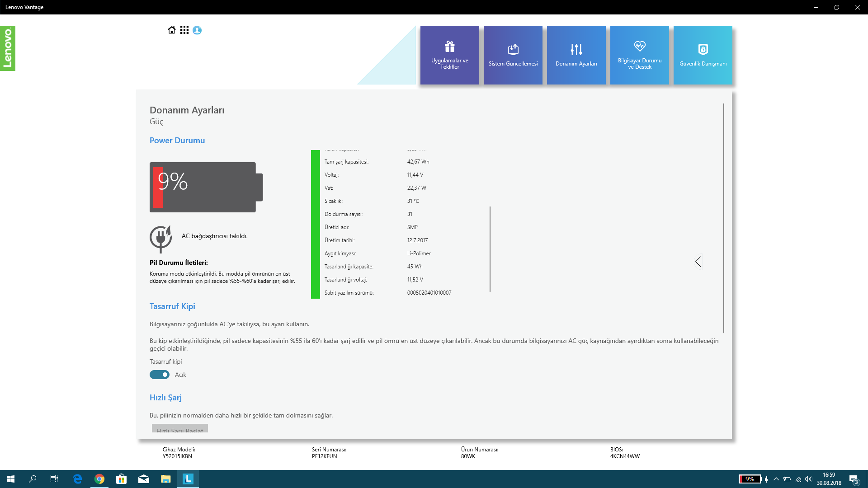868x488 pixels.
Task: Toggle Tasarruf kipi switch off
Action: point(160,375)
